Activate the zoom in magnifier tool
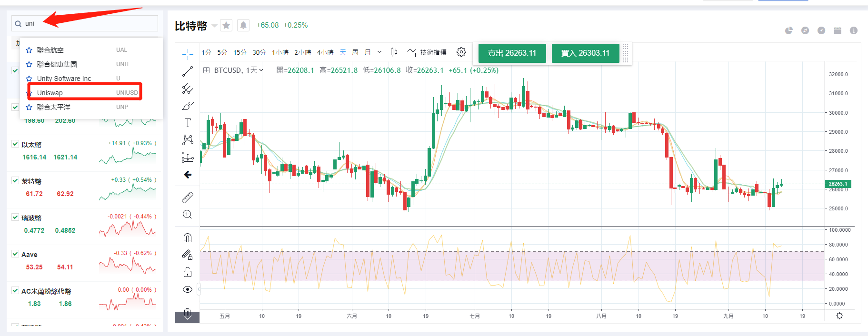 188,215
